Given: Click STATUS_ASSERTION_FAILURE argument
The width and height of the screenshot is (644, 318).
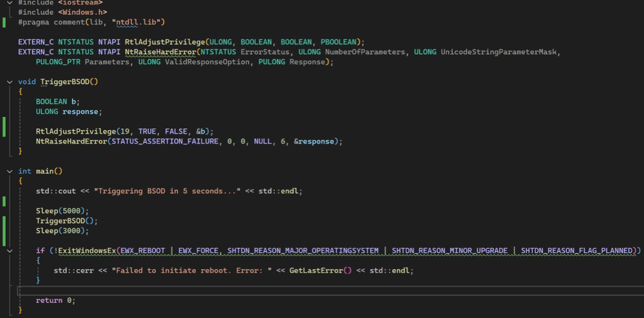Looking at the screenshot, I should [165, 142].
